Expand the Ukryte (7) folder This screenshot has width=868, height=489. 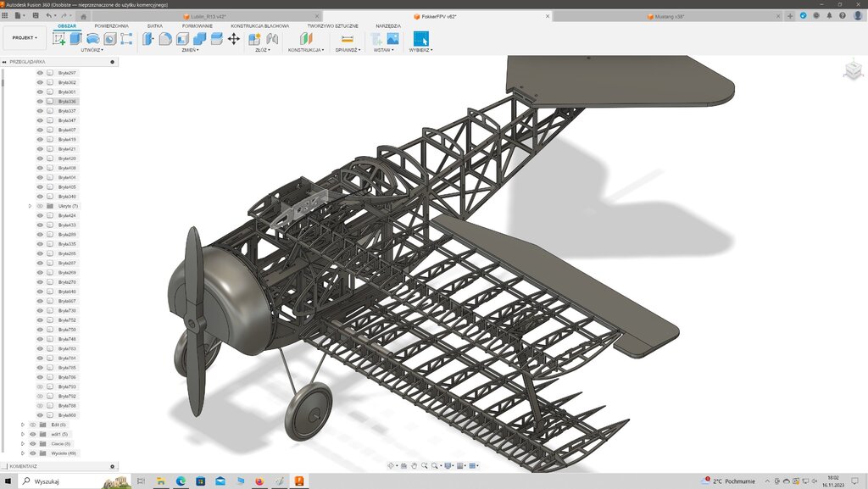pyautogui.click(x=30, y=206)
